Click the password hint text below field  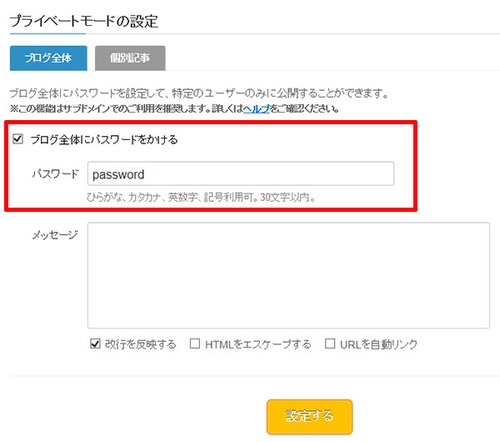tap(201, 197)
